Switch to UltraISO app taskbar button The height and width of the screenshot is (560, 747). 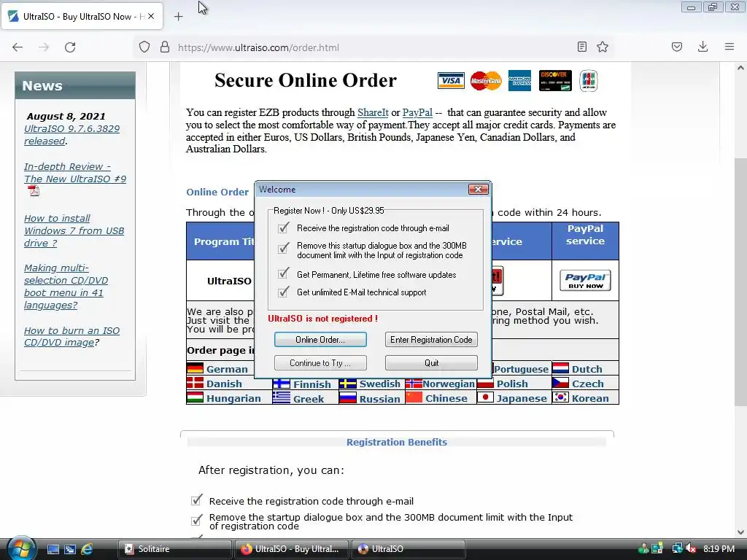tap(409, 549)
